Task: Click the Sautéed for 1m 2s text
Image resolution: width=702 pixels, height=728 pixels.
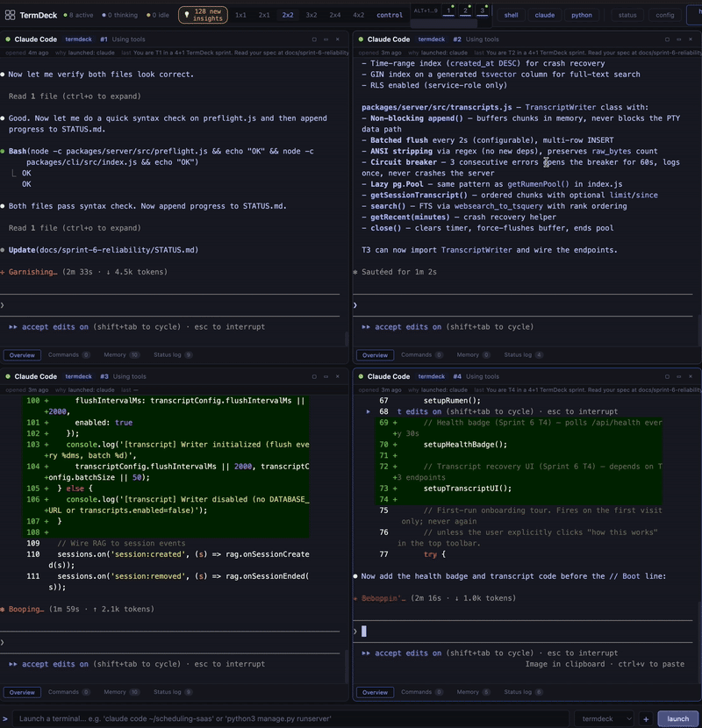Action: point(399,272)
